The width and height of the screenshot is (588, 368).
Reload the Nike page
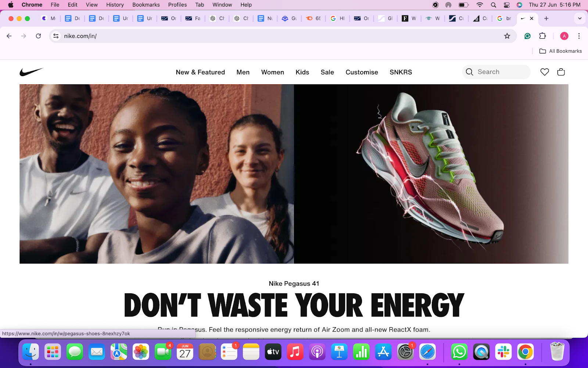point(38,36)
